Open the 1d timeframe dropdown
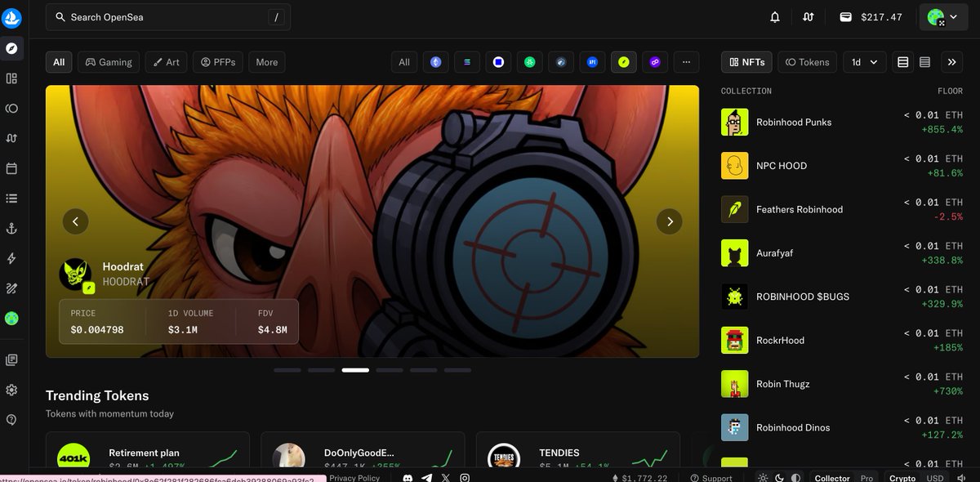Viewport: 980px width, 482px height. [864, 62]
